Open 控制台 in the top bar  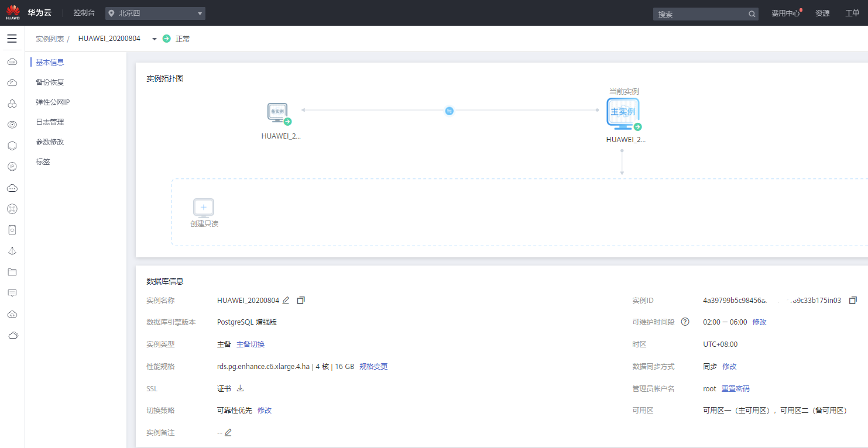84,13
